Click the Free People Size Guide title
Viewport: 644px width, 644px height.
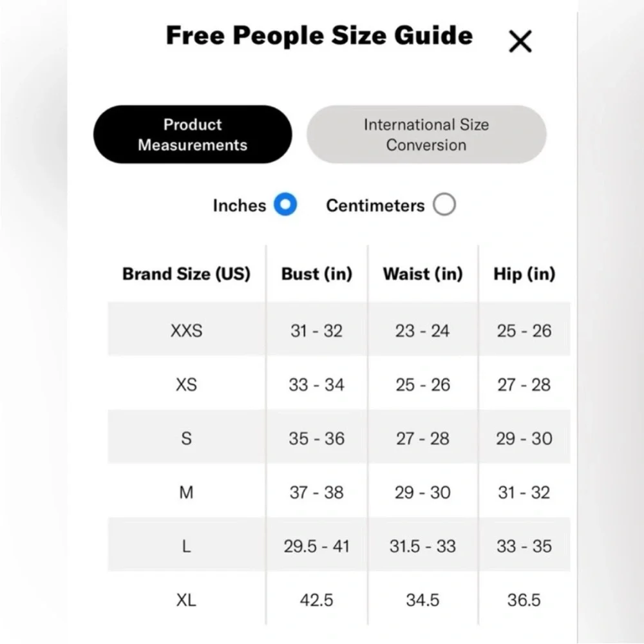pos(319,35)
